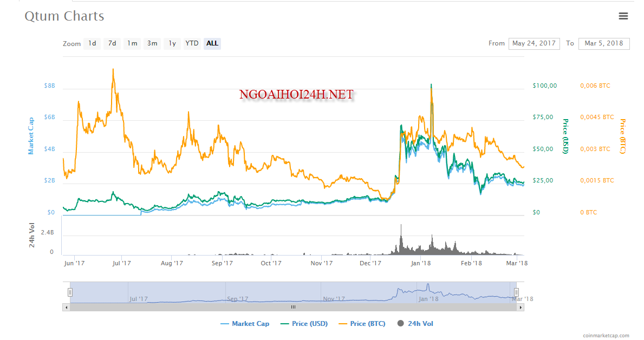Switch zoom to 1y
644x340 pixels.
coord(172,43)
